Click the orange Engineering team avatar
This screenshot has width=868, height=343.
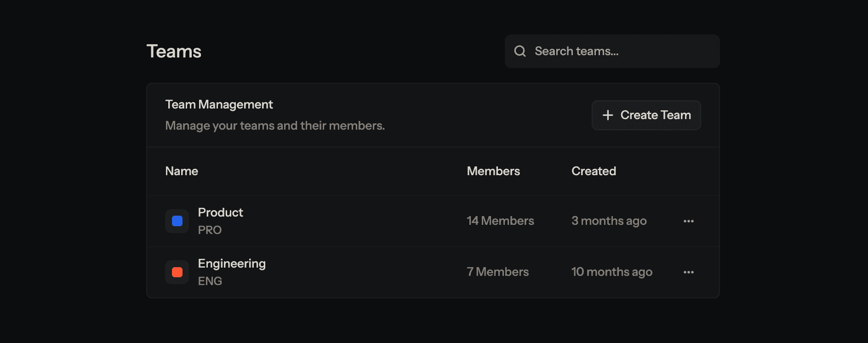(x=177, y=272)
